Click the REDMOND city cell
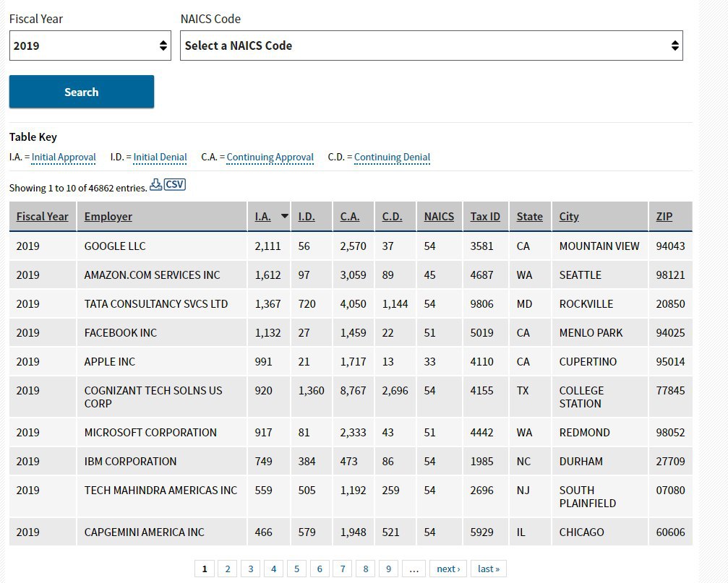This screenshot has height=583, width=728. click(600, 432)
